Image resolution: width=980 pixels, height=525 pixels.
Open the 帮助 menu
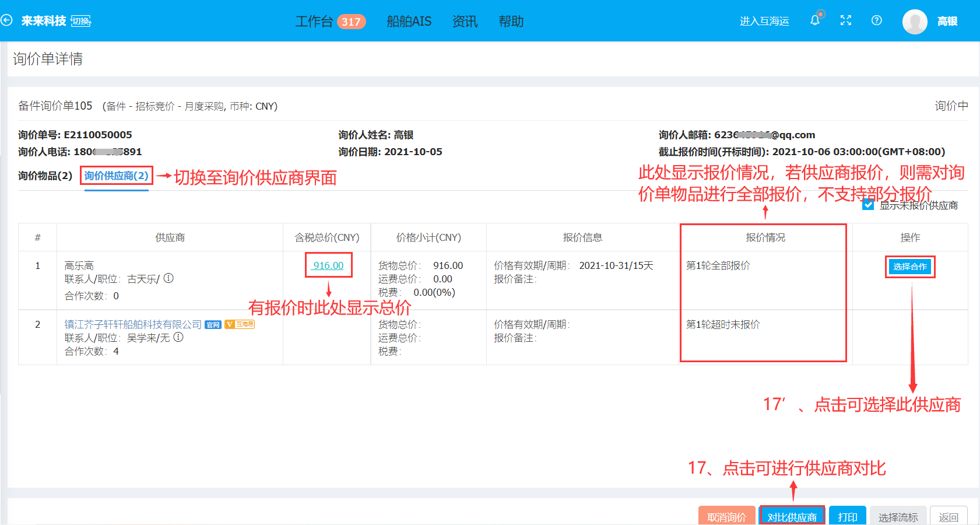coord(511,22)
